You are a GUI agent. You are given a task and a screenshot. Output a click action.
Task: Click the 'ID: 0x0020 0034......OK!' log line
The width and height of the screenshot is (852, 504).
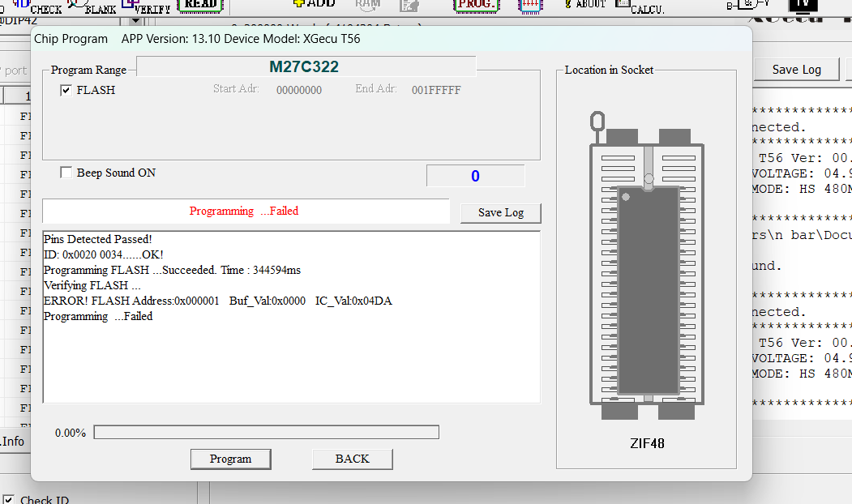tap(103, 254)
